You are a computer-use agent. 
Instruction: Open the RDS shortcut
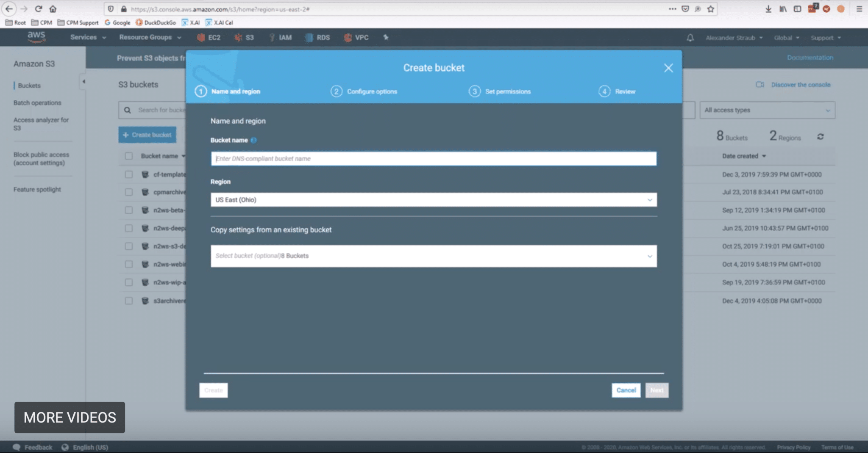[318, 37]
